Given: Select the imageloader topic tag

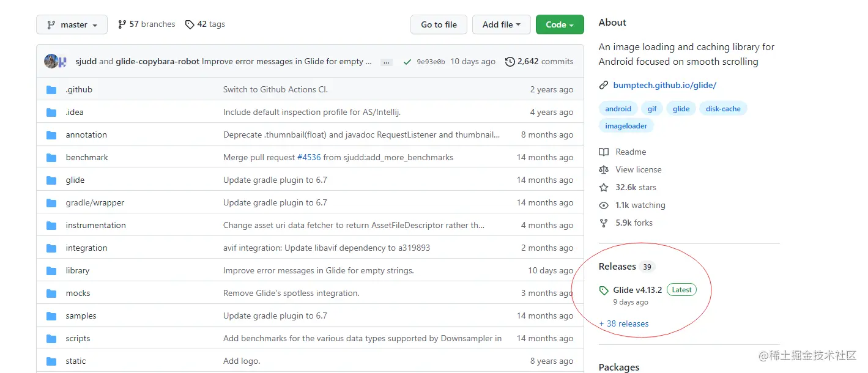Looking at the screenshot, I should 626,126.
